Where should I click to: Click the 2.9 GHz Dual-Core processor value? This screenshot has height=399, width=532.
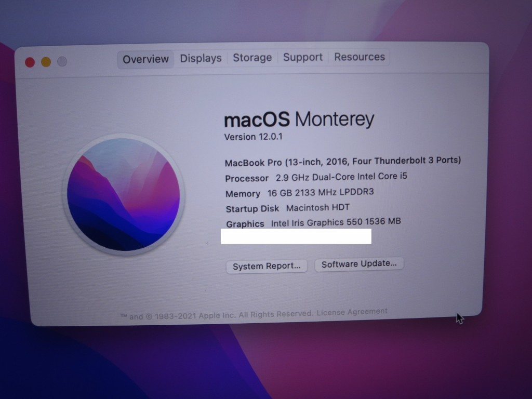tap(341, 177)
